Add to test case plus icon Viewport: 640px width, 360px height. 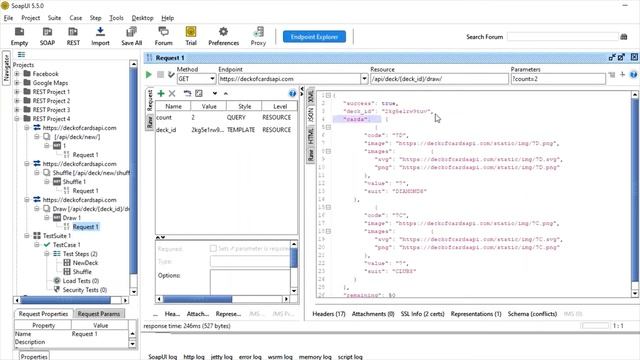(x=622, y=75)
